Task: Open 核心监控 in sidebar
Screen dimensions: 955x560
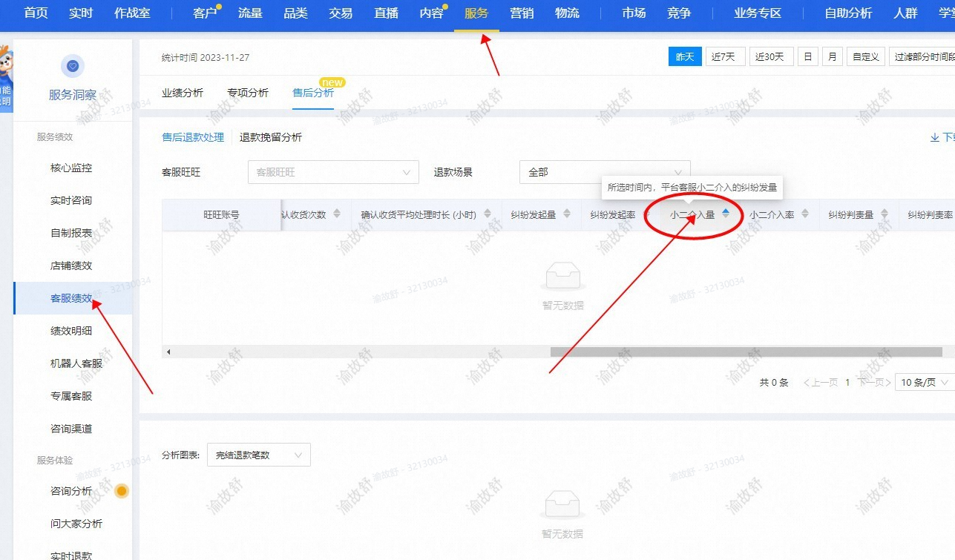Action: pyautogui.click(x=71, y=168)
